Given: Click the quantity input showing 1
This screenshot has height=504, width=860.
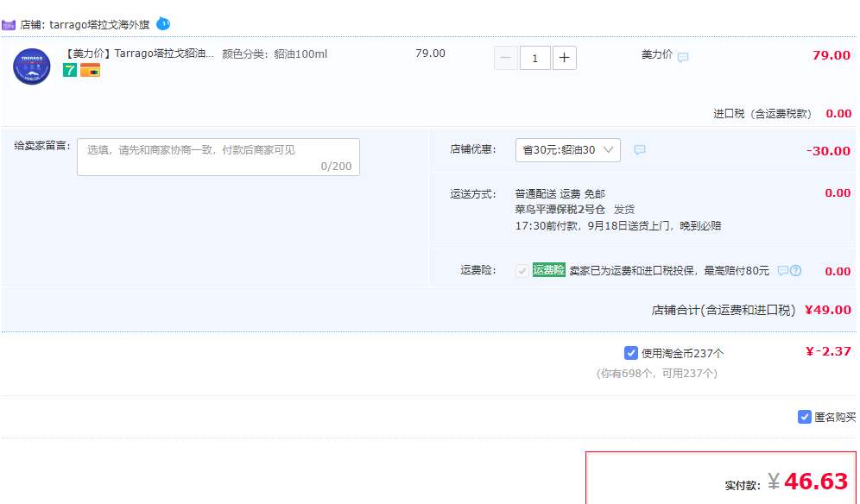Looking at the screenshot, I should [534, 58].
